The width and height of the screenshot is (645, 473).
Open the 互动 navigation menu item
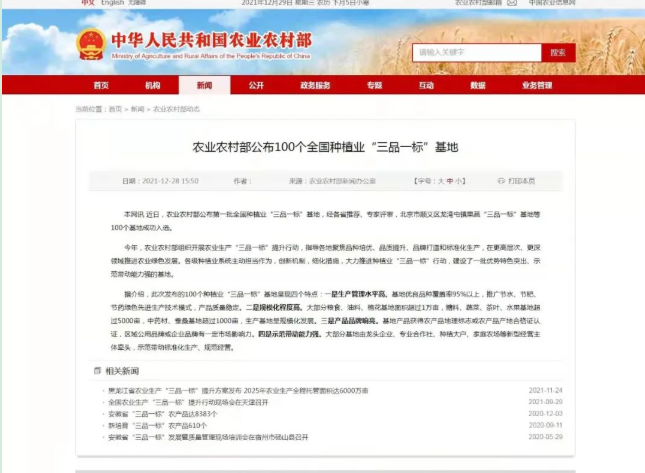coord(427,85)
